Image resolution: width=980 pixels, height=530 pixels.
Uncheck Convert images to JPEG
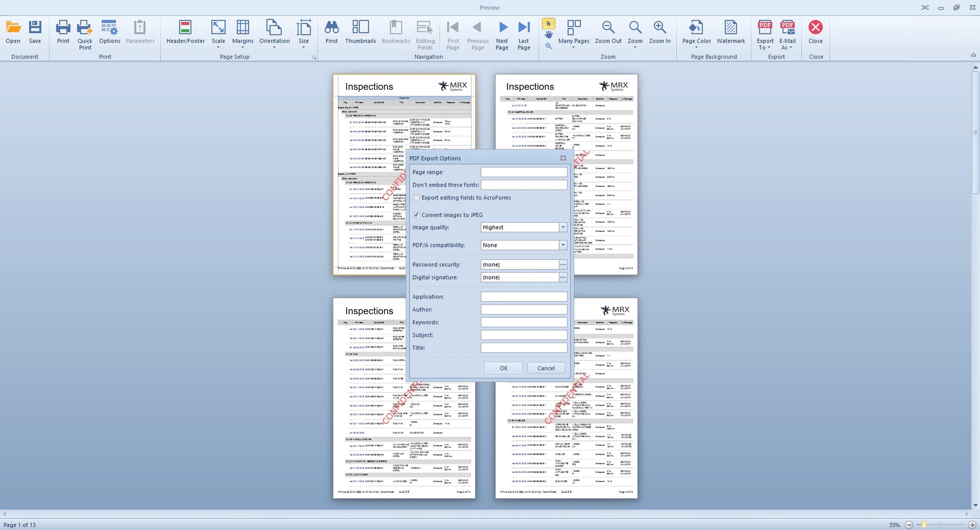pyautogui.click(x=416, y=215)
